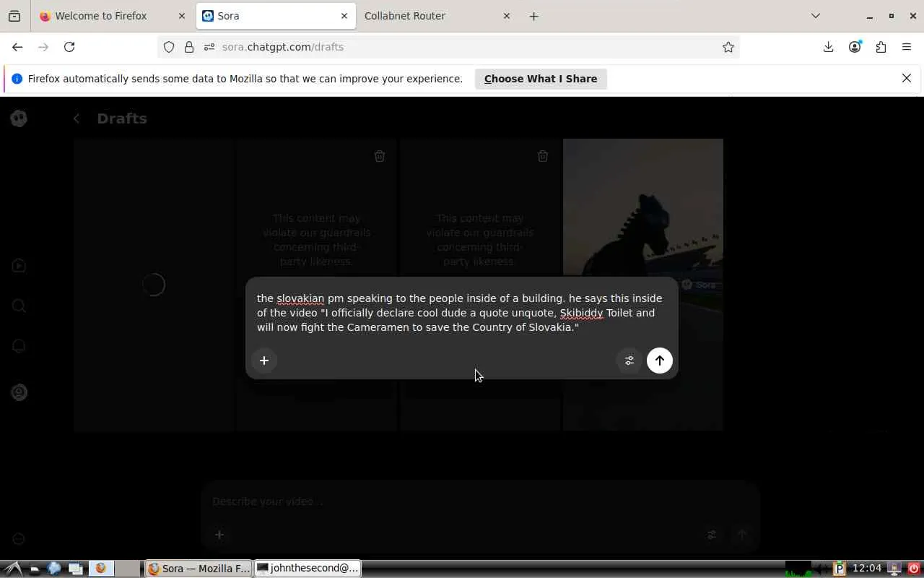924x578 pixels.
Task: Click the Sora logo in the sidebar
Action: point(19,118)
